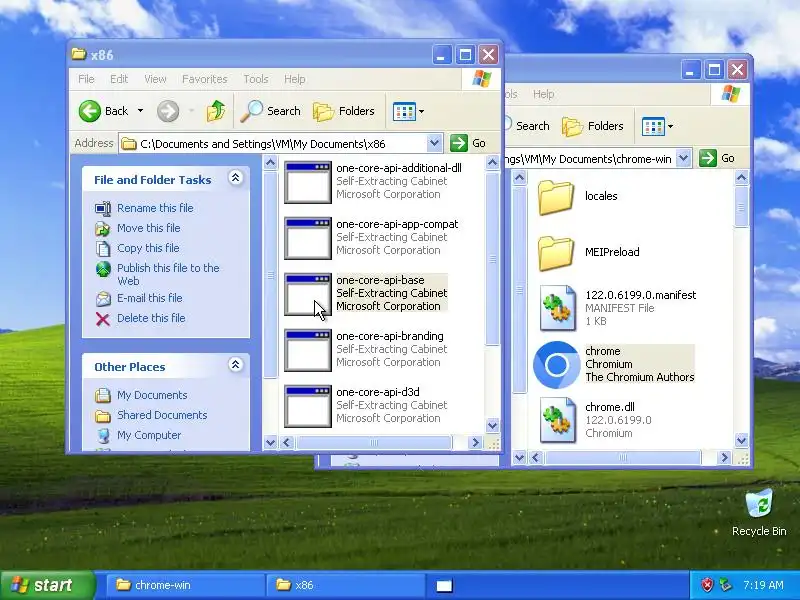Open Help menu in x86 window
The height and width of the screenshot is (600, 800).
[x=294, y=79]
